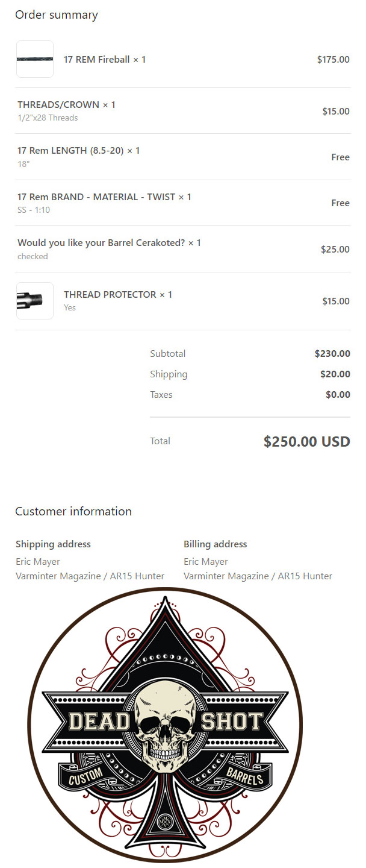Click the DEAD banner text in logo
This screenshot has height=868, width=366.
tap(99, 722)
